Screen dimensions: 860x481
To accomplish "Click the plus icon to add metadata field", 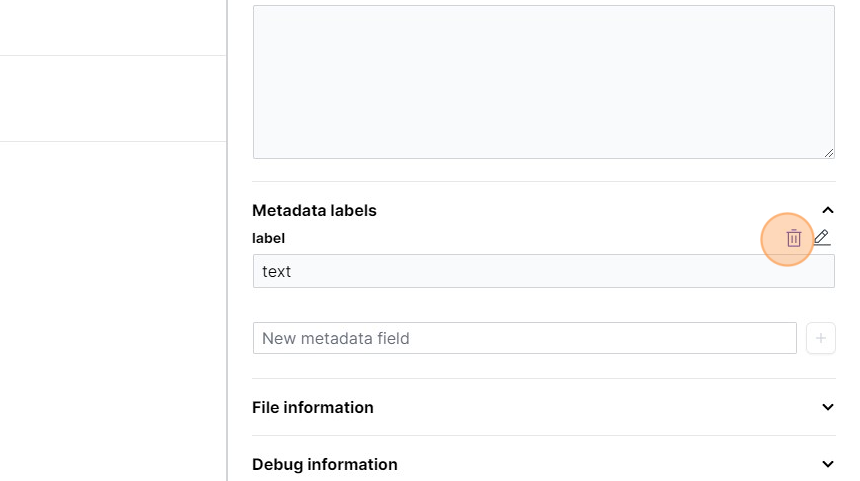I will (x=820, y=338).
